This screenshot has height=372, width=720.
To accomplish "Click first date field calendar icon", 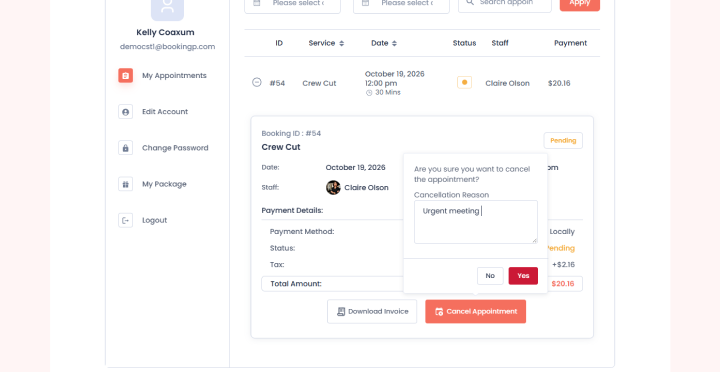I will pos(257,3).
